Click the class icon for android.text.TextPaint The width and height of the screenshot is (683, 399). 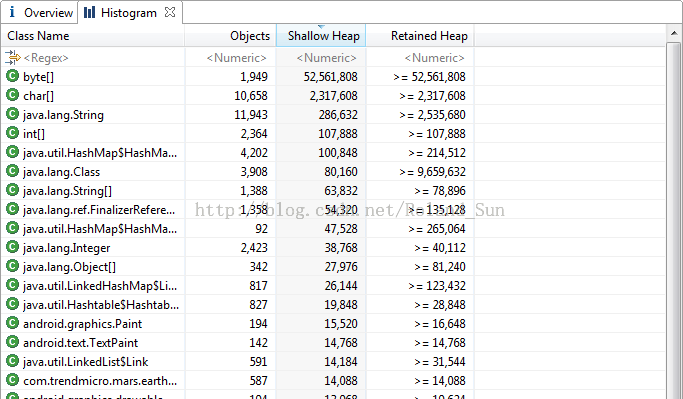tap(13, 342)
